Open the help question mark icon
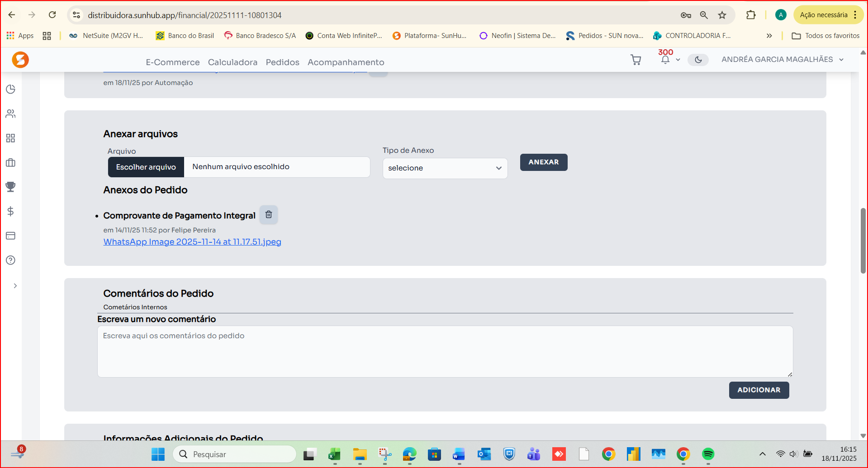Image resolution: width=868 pixels, height=468 pixels. point(10,260)
